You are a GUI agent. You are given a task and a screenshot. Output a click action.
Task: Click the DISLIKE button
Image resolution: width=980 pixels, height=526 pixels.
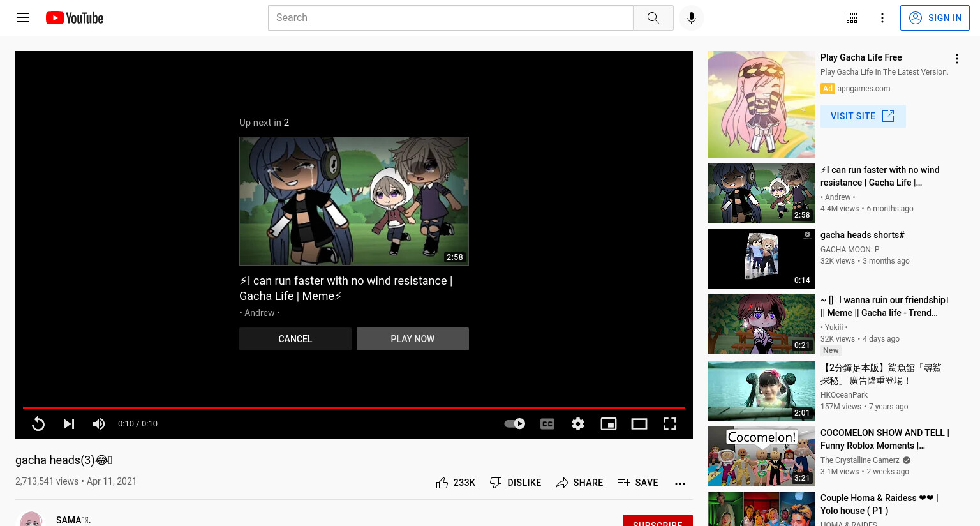click(x=516, y=483)
